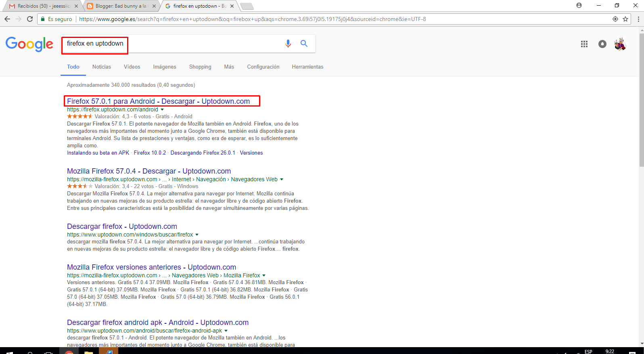Click the voice search microphone icon
This screenshot has width=644, height=354.
point(288,44)
